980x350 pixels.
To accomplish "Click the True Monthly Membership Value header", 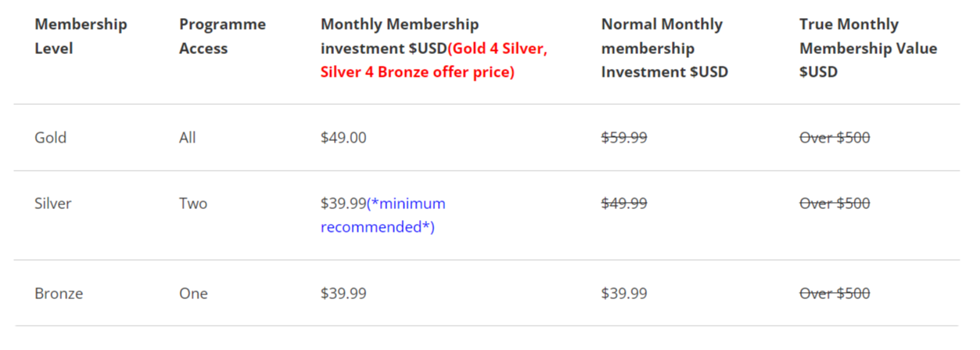I will 867,48.
